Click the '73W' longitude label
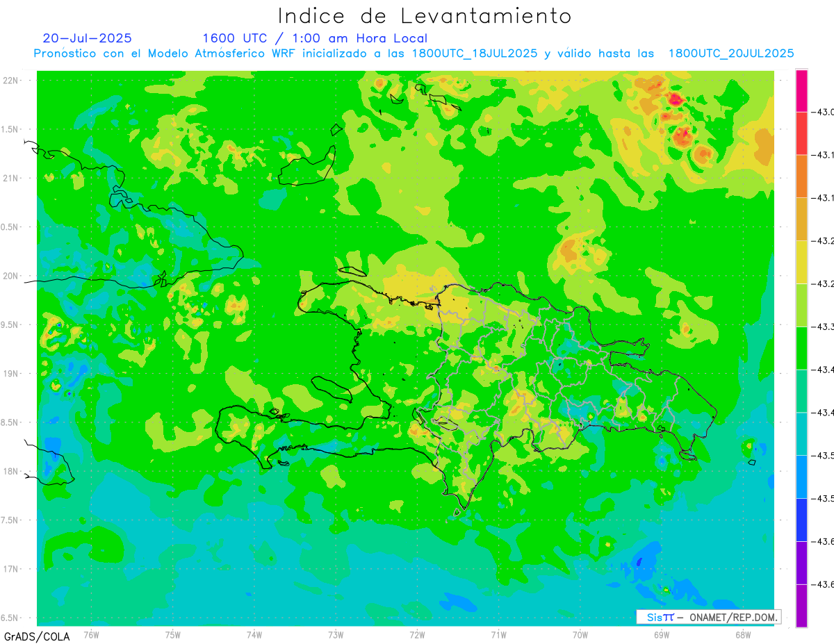 click(x=336, y=635)
